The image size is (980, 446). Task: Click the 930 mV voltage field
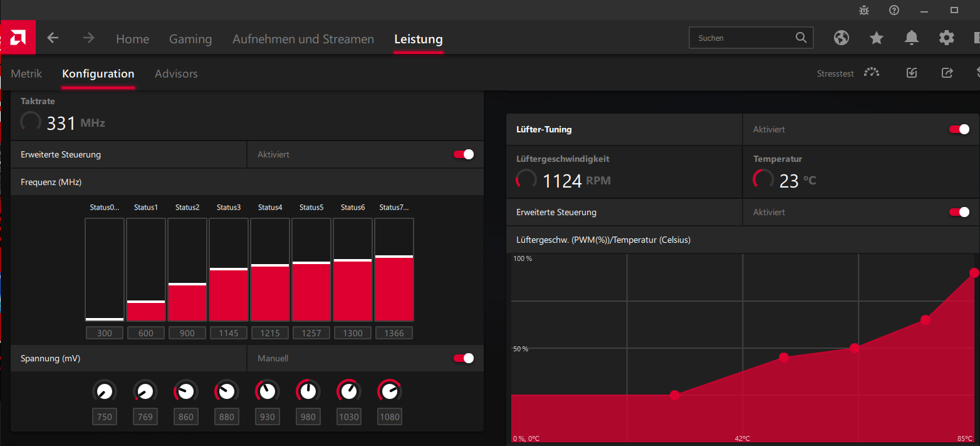click(268, 417)
